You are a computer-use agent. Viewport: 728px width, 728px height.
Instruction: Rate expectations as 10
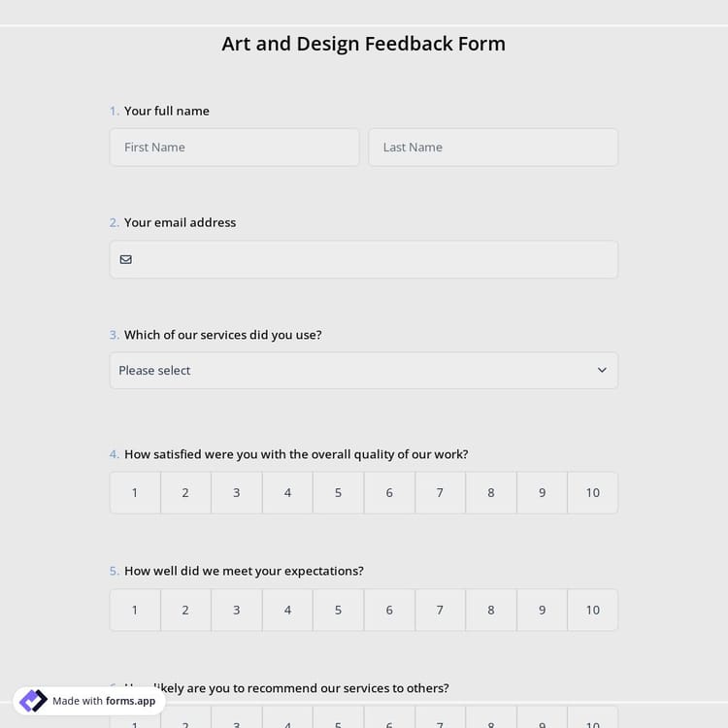(x=592, y=610)
